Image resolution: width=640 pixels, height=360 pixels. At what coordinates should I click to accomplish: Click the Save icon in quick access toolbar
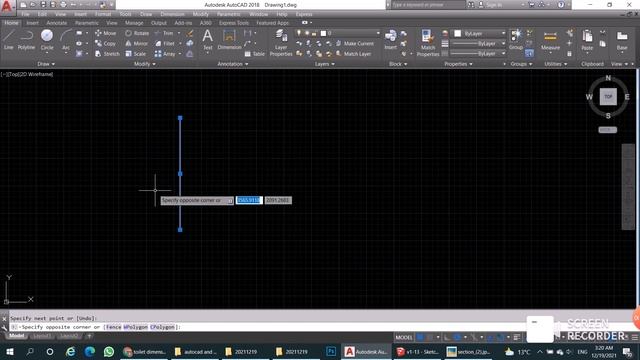pos(43,5)
